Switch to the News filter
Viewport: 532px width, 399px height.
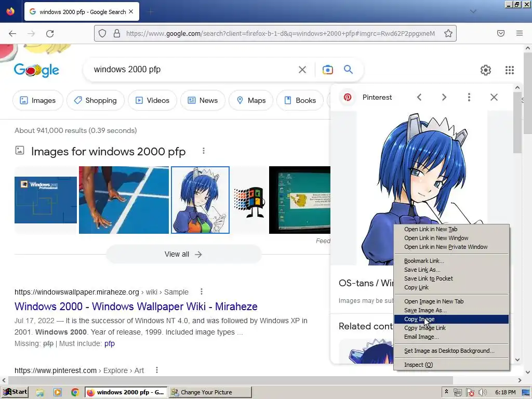[203, 100]
